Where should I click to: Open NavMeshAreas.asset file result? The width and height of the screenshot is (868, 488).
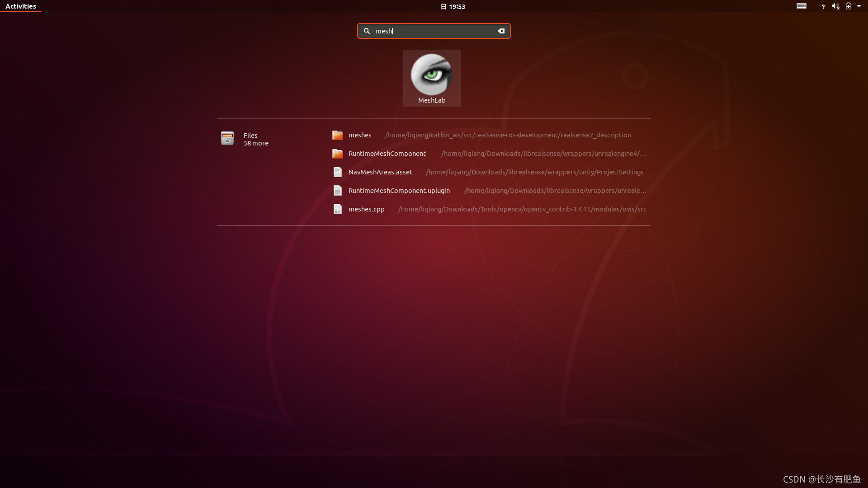tap(380, 172)
